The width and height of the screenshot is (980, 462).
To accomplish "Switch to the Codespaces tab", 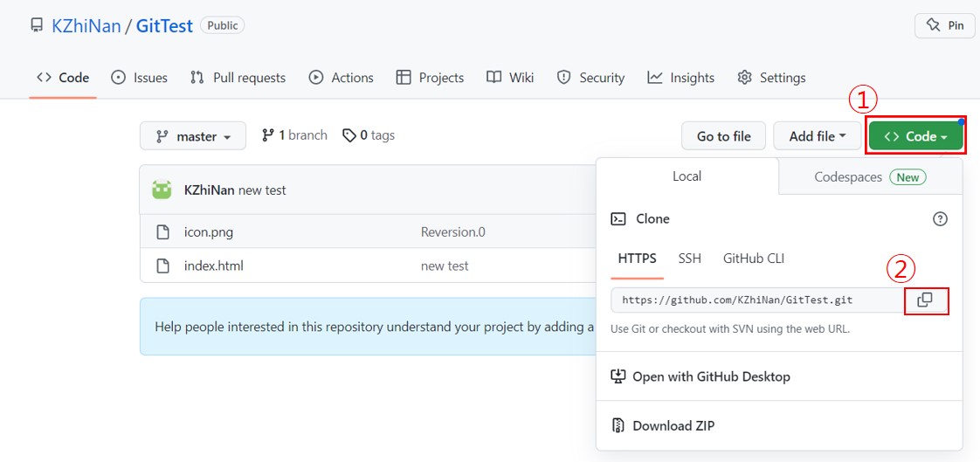I will click(x=870, y=177).
